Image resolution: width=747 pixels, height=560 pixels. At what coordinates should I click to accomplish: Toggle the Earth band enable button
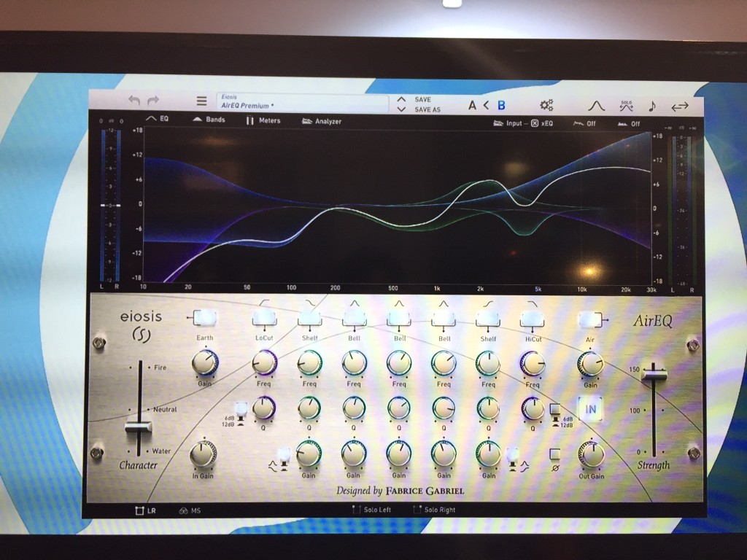(205, 317)
